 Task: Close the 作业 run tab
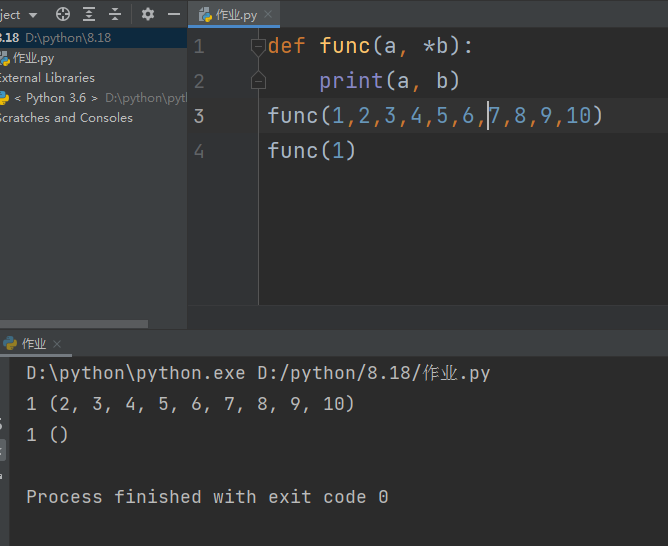click(58, 343)
